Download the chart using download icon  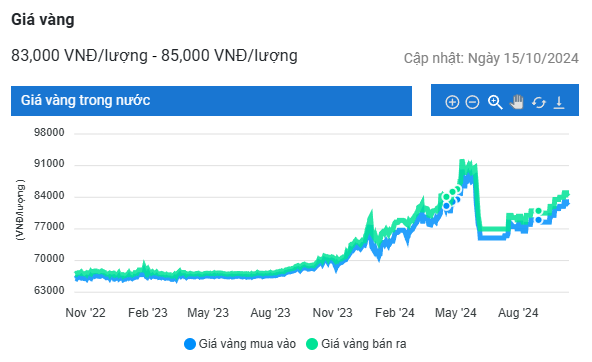pos(559,102)
